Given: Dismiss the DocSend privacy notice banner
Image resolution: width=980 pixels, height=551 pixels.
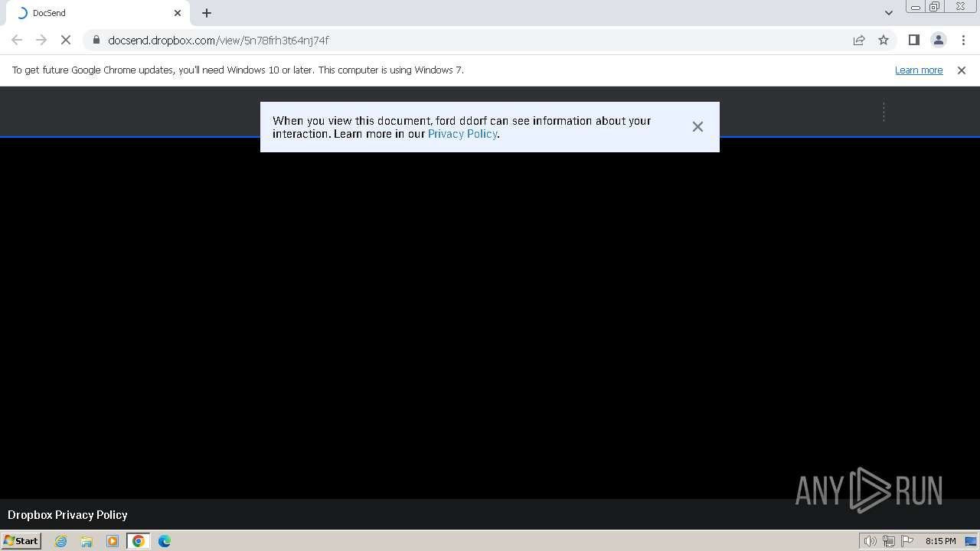Looking at the screenshot, I should 697,127.
